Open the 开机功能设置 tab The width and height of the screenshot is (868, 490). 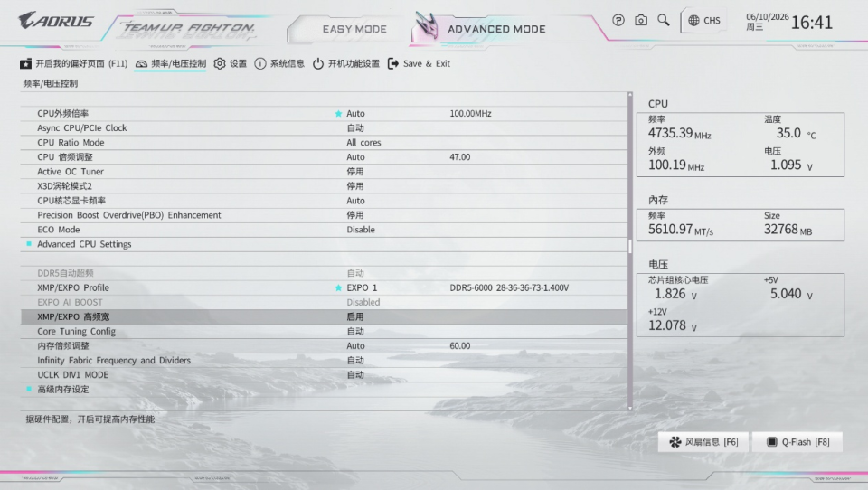[346, 63]
